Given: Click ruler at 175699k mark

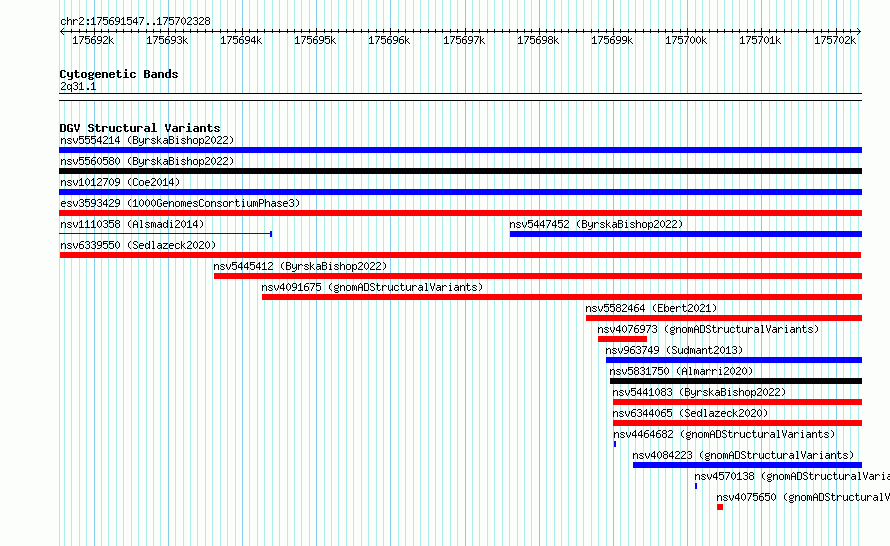Looking at the screenshot, I should (x=612, y=40).
